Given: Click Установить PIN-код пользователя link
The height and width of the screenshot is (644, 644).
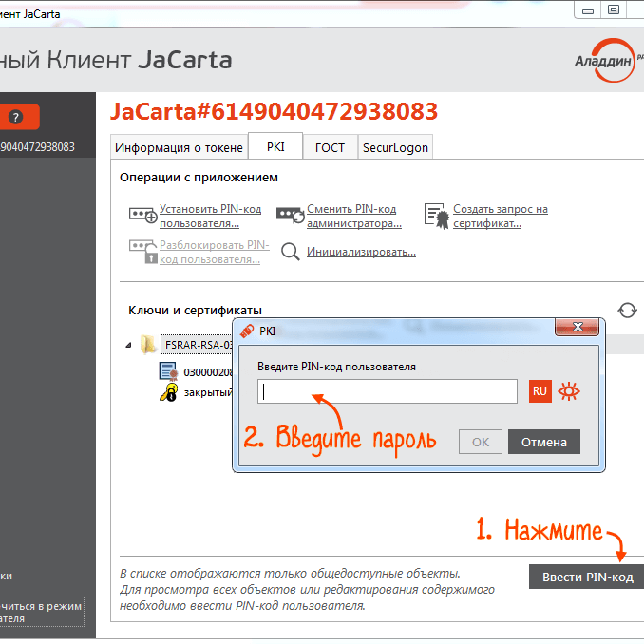Looking at the screenshot, I should tap(210, 216).
